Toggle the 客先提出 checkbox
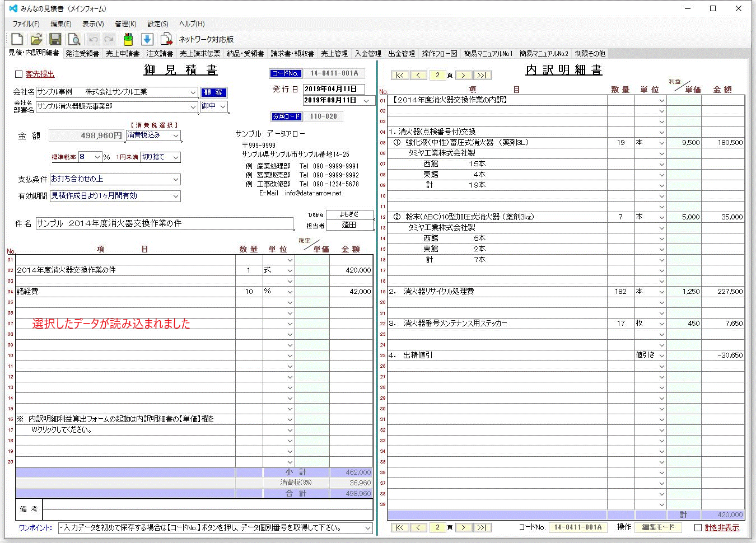Screen dimensions: 756x543 tap(18, 74)
